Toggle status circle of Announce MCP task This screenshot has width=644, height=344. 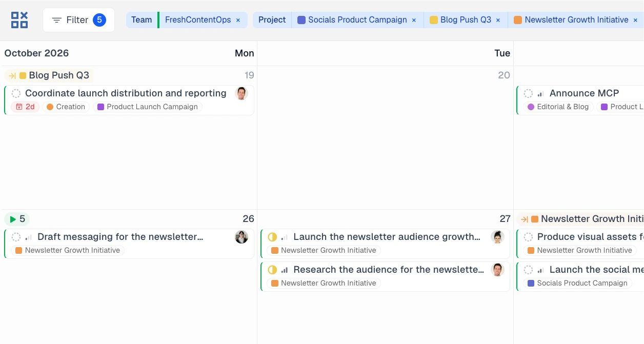(x=528, y=93)
